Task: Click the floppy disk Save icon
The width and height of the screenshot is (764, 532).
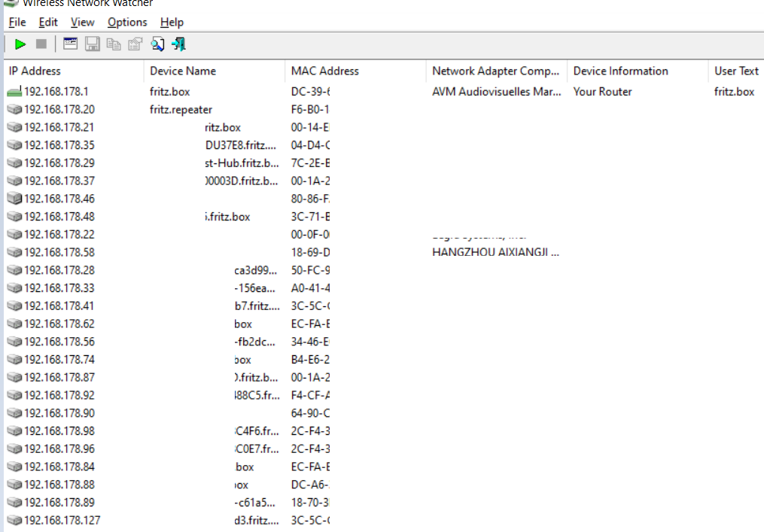Action: tap(92, 44)
